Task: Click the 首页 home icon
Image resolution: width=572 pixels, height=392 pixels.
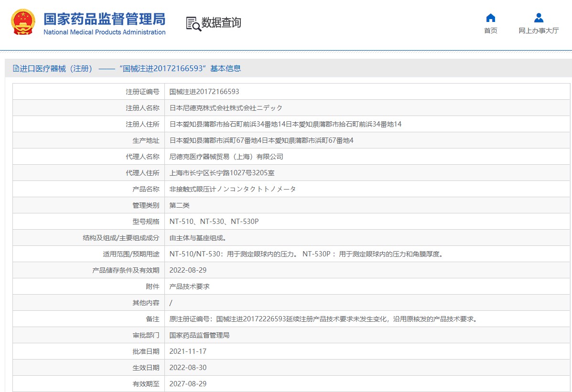Action: tap(491, 18)
